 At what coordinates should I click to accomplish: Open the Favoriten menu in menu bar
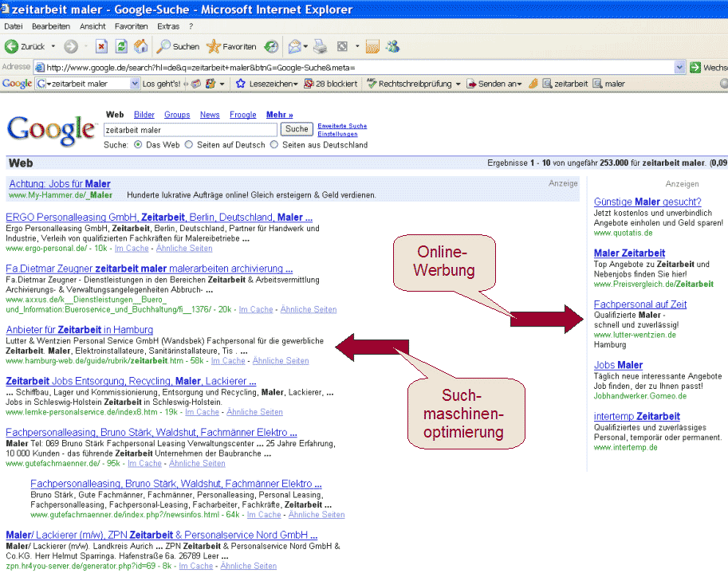point(132,26)
